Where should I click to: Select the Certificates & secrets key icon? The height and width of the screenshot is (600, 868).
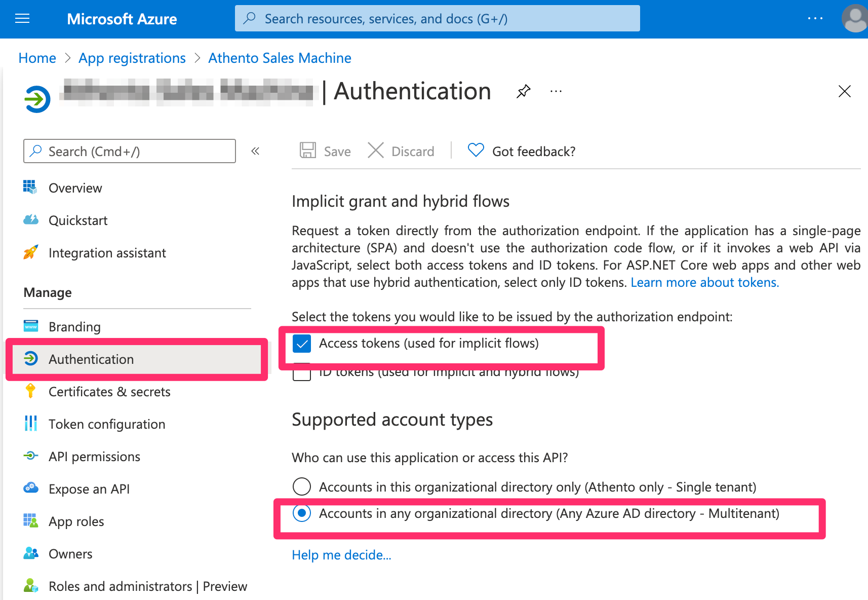click(31, 391)
